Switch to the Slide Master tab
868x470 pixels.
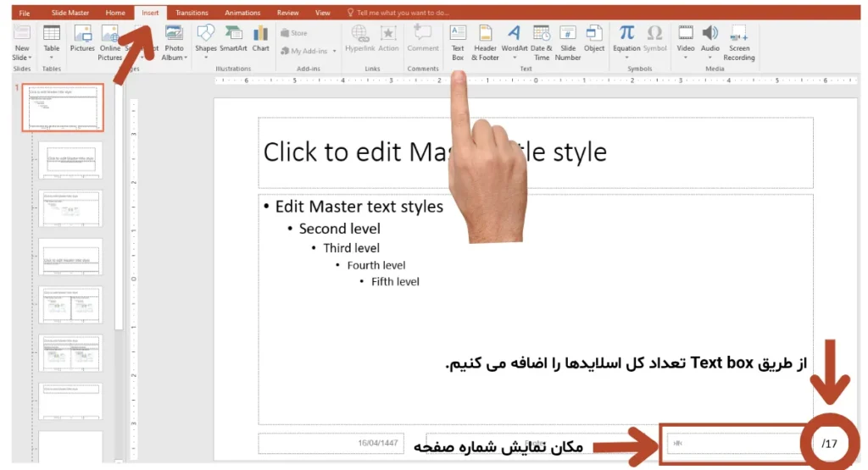click(70, 13)
